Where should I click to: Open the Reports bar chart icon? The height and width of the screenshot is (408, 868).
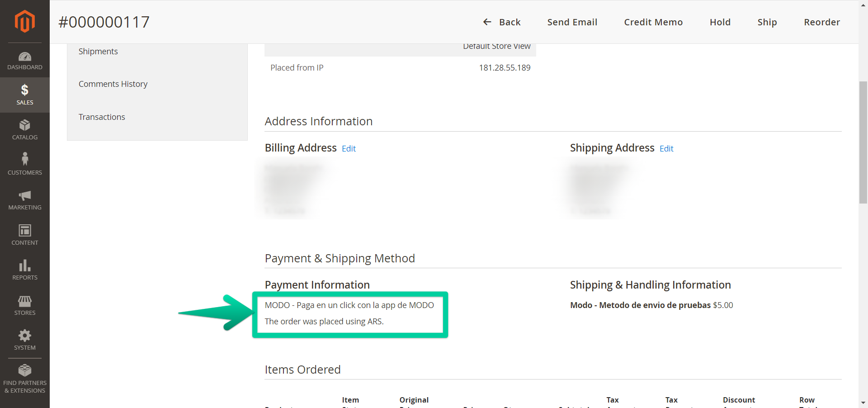click(x=24, y=266)
